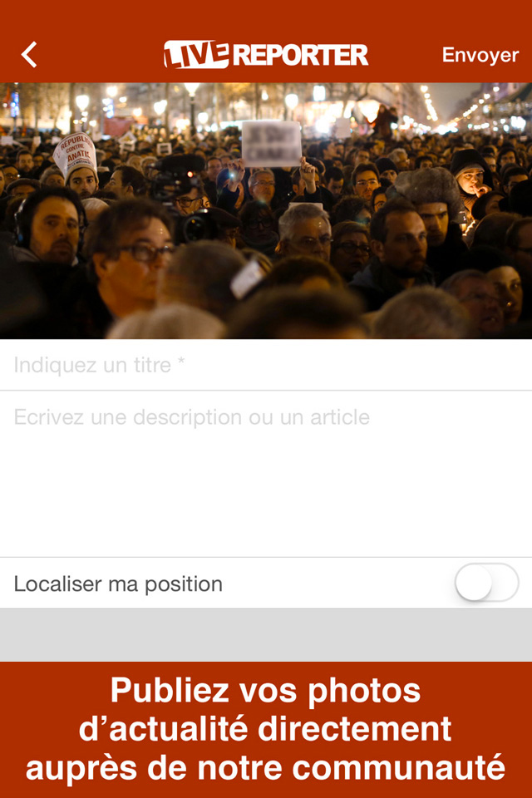Tap the back chevron arrow

click(x=29, y=55)
